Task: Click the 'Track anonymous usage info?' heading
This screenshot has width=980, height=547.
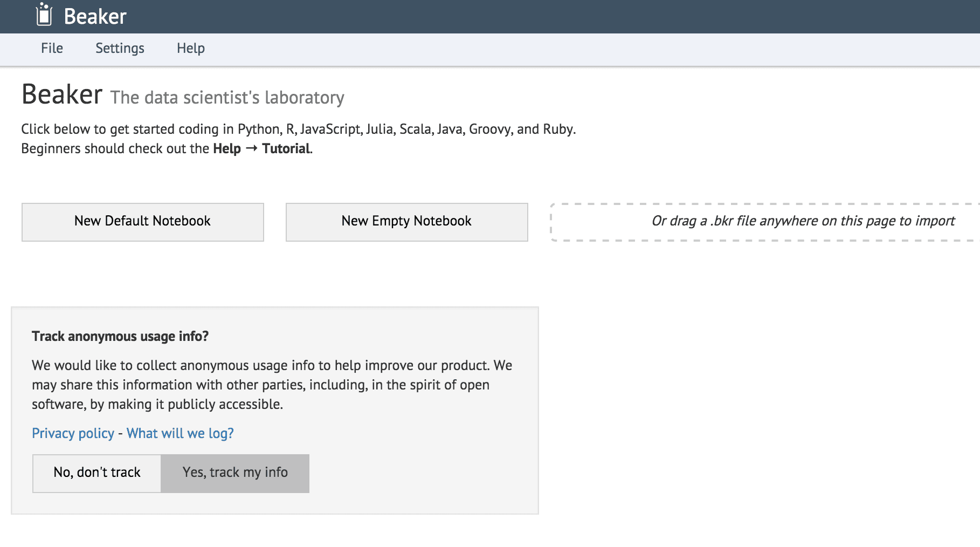Action: 120,336
